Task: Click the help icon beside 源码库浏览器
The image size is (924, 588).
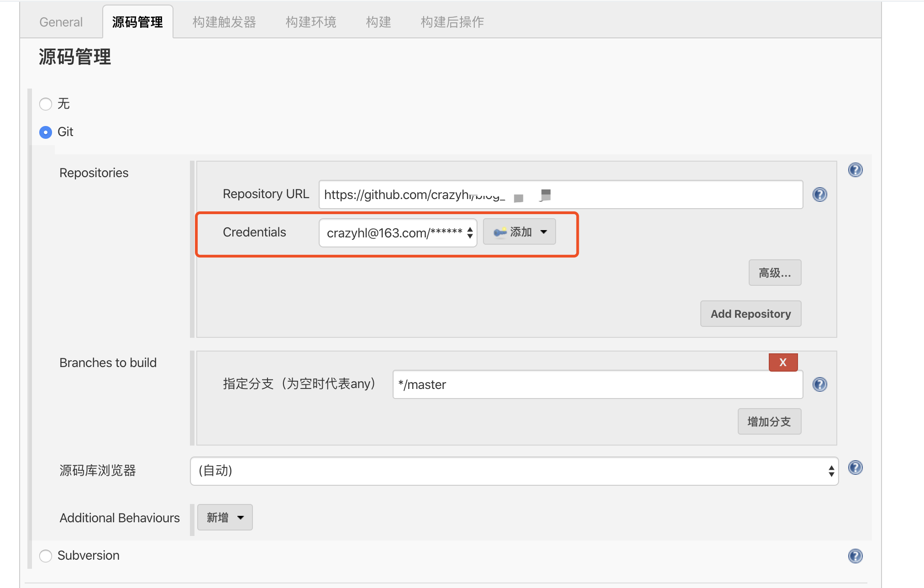Action: point(856,467)
